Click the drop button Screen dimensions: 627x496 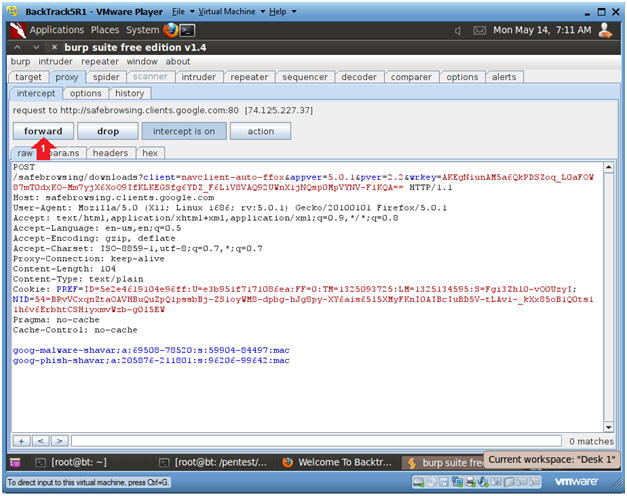pos(108,131)
